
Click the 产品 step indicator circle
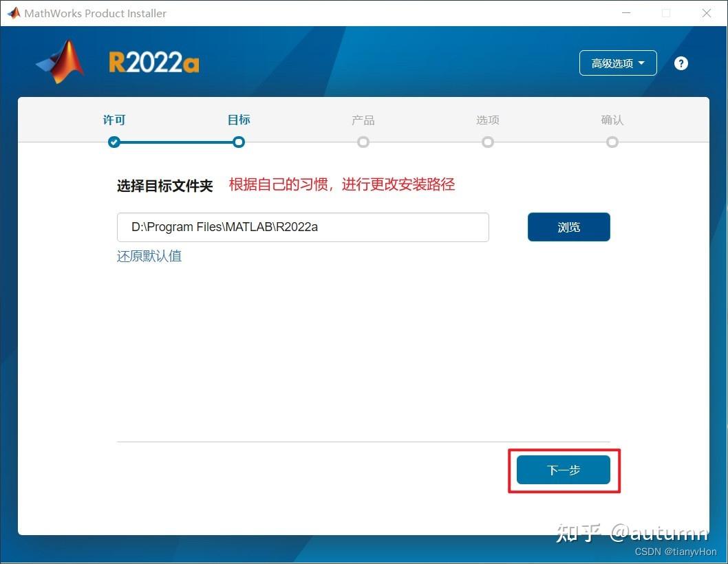(x=363, y=142)
